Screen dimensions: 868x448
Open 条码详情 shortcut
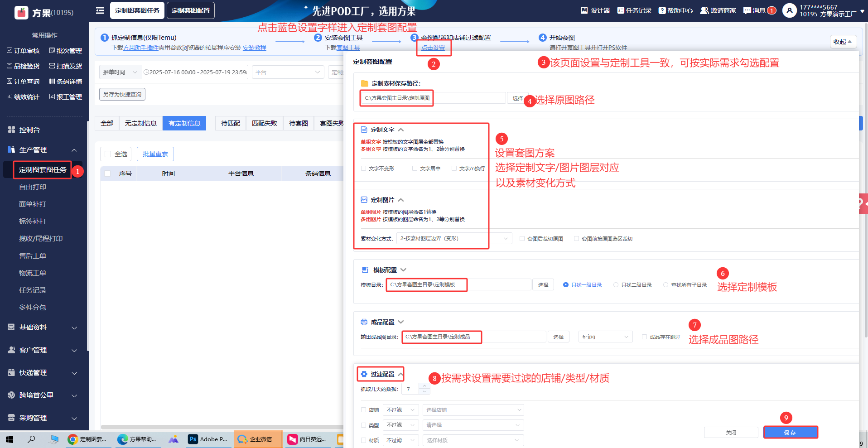[x=66, y=82]
